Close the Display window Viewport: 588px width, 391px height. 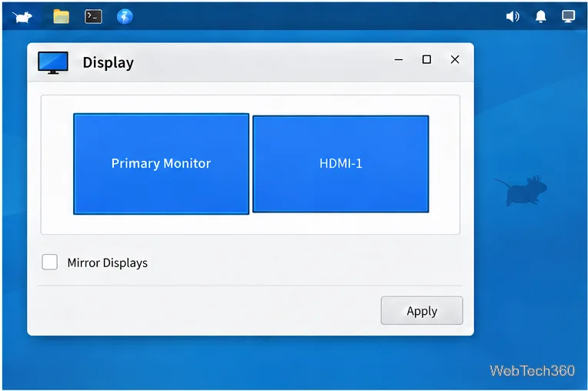pos(455,59)
